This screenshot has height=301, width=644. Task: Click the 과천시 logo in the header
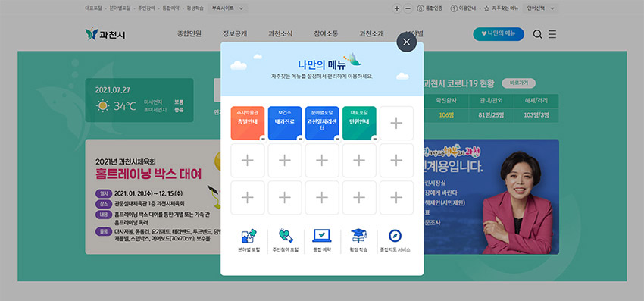[x=105, y=34]
